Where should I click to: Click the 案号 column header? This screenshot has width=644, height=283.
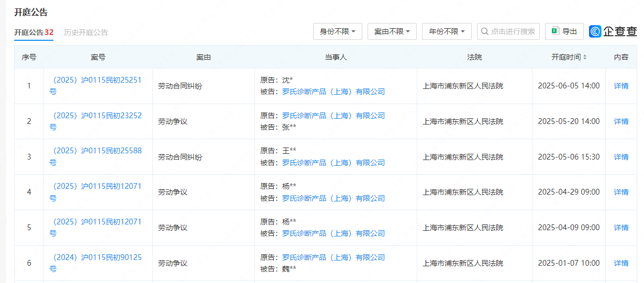(x=98, y=57)
